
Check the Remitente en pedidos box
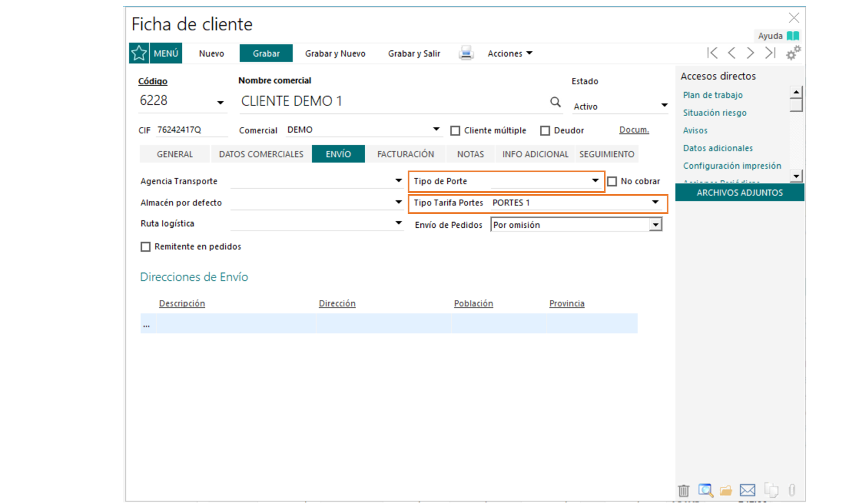(x=146, y=247)
